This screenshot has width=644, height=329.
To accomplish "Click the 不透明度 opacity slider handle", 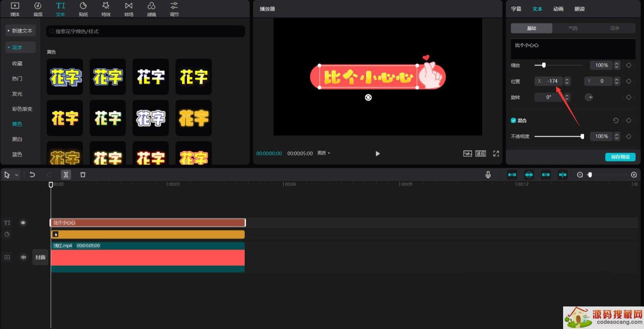I will (582, 137).
